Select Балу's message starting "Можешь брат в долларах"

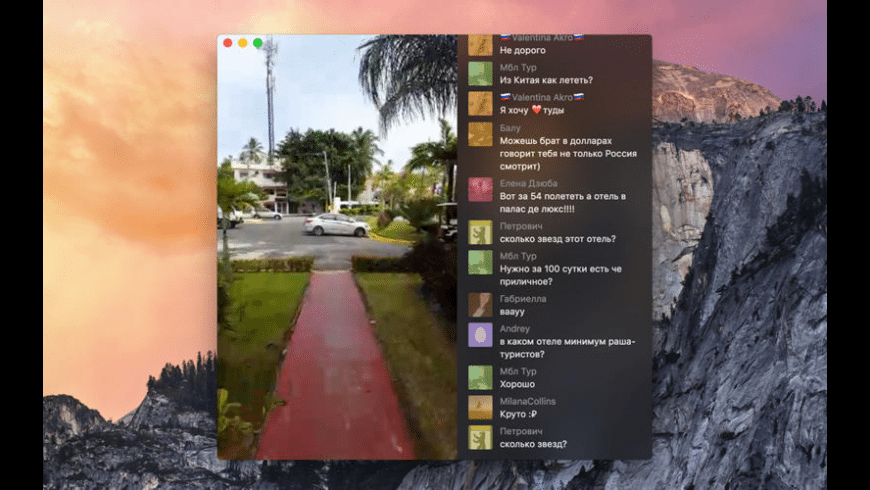click(568, 154)
